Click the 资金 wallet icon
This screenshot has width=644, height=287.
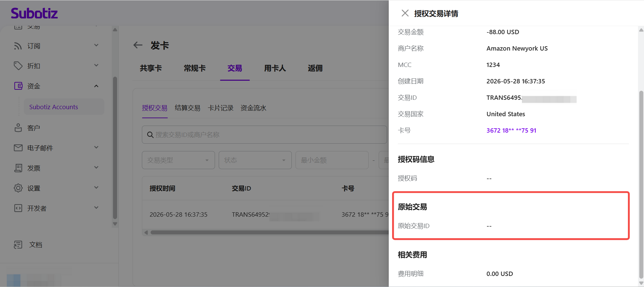18,86
